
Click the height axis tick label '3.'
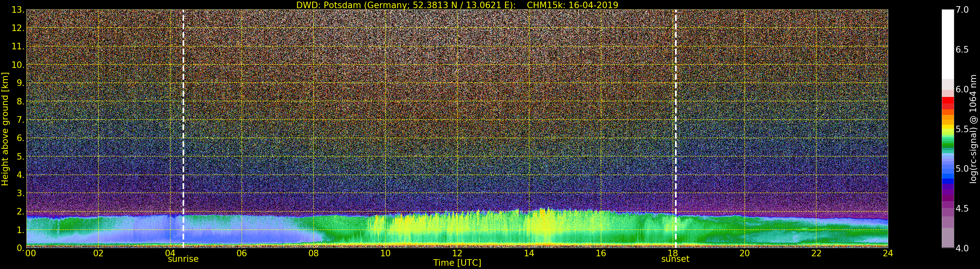coord(20,193)
